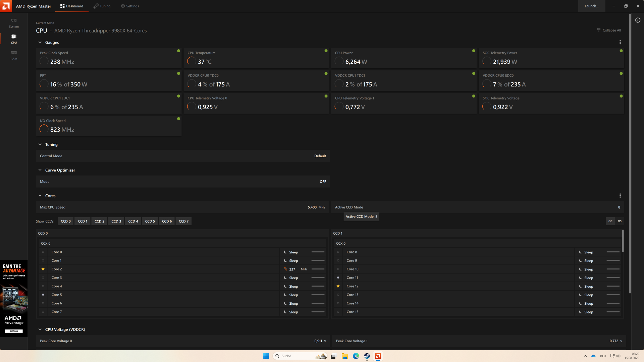644x362 pixels.
Task: Click the PPT gauge card
Action: tap(109, 80)
